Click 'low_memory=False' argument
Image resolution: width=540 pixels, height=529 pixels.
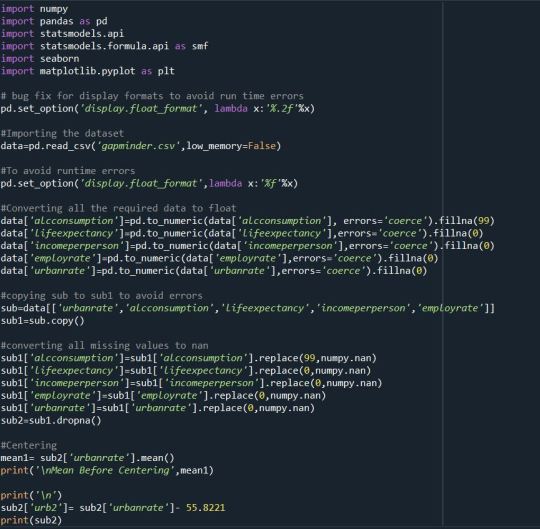click(231, 146)
